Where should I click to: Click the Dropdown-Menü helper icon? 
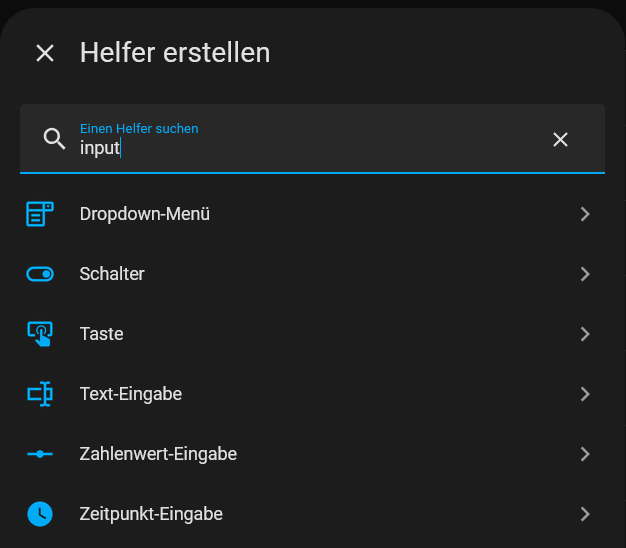pyautogui.click(x=40, y=214)
